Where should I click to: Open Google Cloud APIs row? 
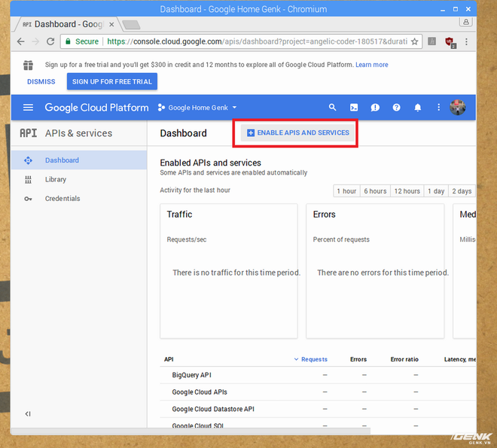pos(318,392)
